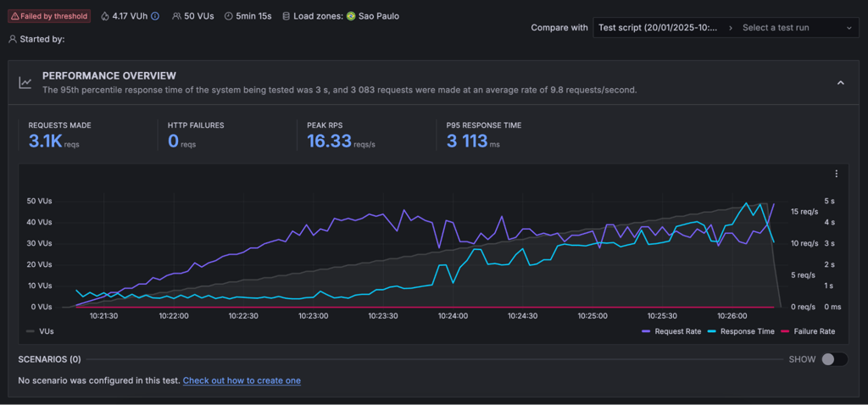Click the Brazil flag Sao Paulo icon
The image size is (868, 405).
tap(351, 17)
